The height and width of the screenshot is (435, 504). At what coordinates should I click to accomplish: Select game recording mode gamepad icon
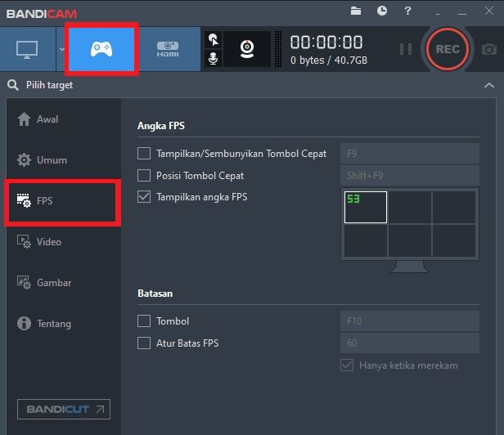point(101,49)
